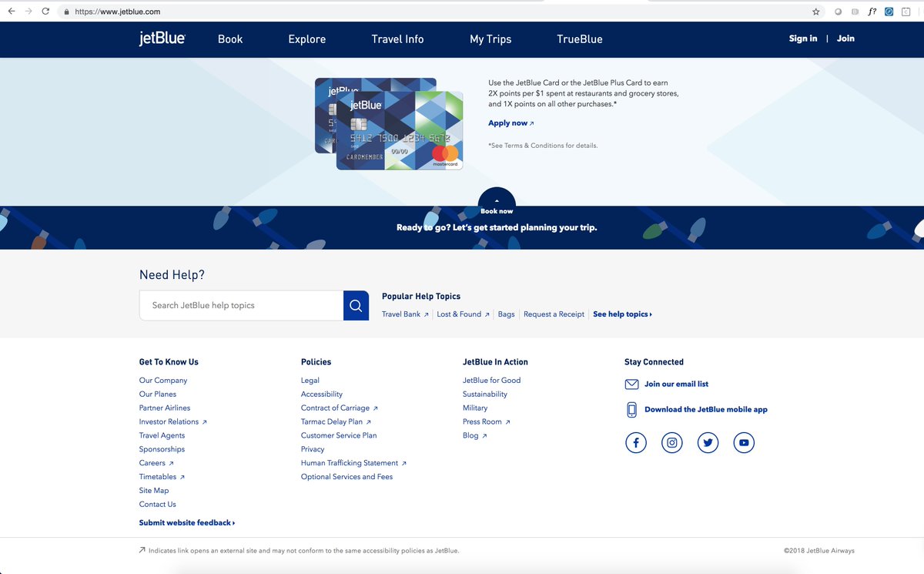Image resolution: width=924 pixels, height=574 pixels.
Task: Open Site Map link
Action: click(154, 491)
